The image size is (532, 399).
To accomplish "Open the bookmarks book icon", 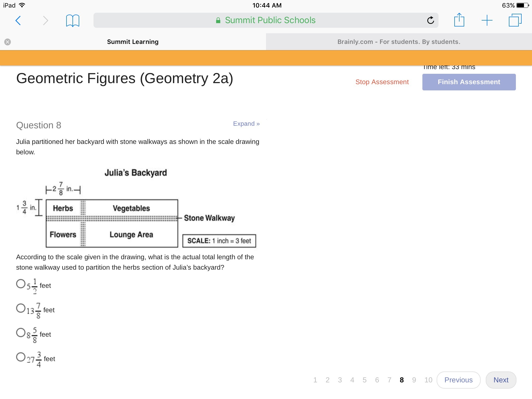I will click(72, 21).
